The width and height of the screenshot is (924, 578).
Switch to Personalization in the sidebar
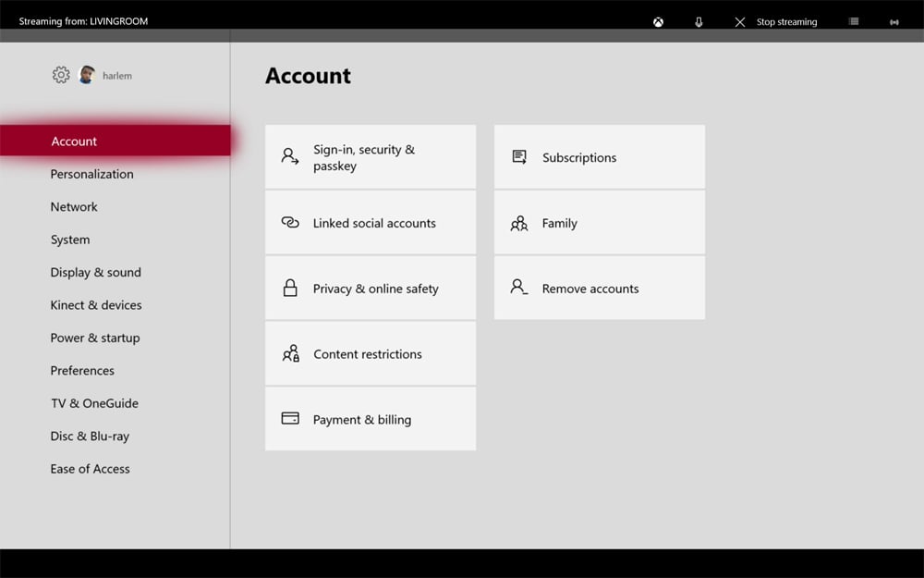[x=91, y=174]
